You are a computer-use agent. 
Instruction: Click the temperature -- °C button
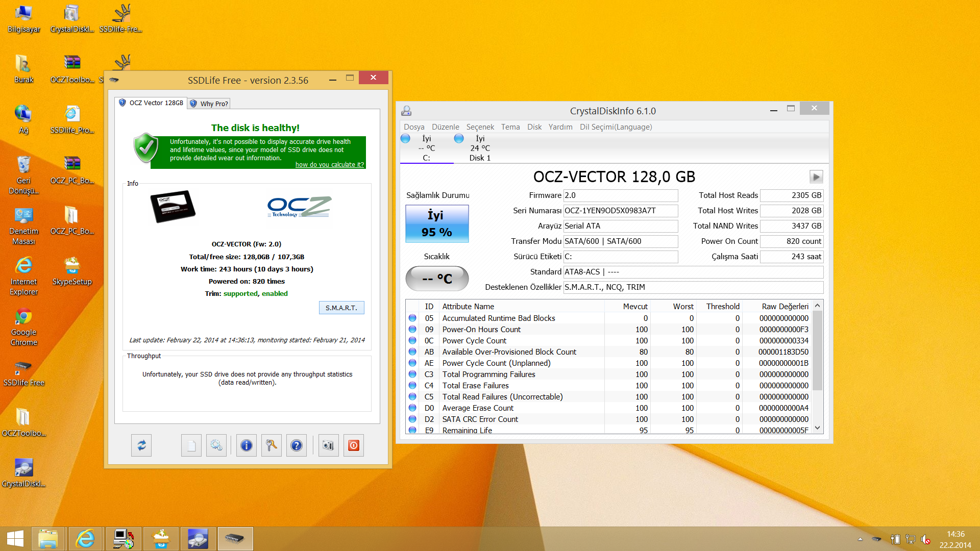(x=437, y=279)
